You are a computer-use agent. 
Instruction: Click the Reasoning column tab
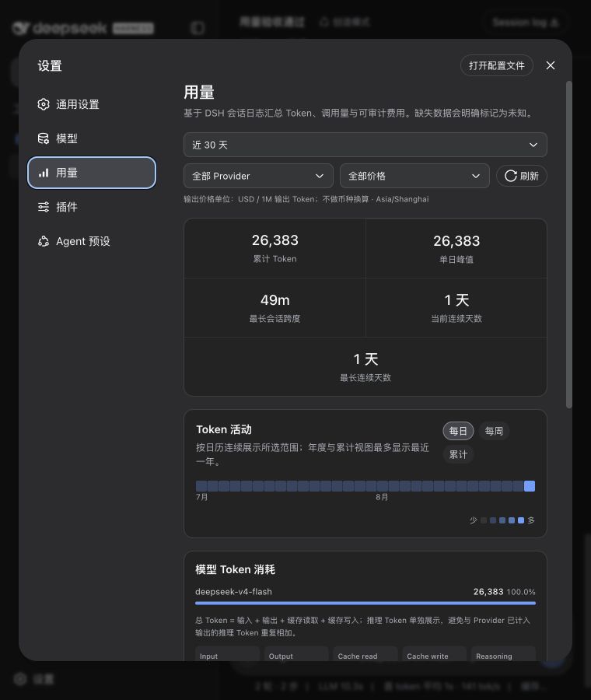click(x=503, y=654)
